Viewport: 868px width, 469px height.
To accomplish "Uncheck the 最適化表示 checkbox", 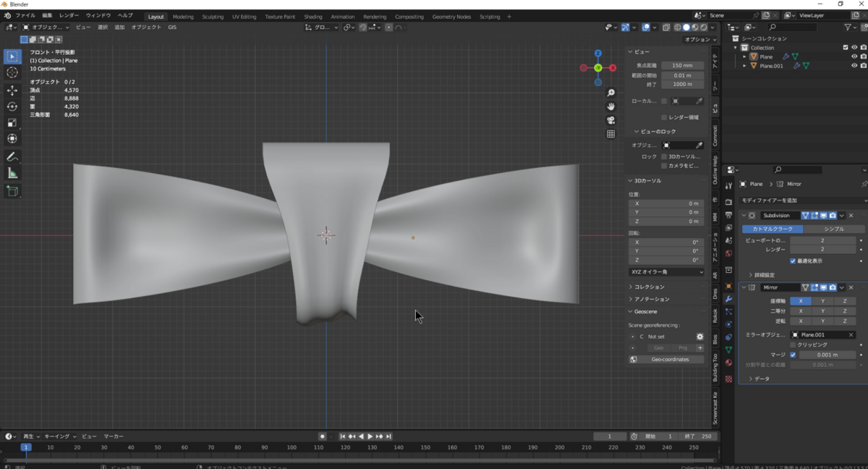I will [x=793, y=261].
